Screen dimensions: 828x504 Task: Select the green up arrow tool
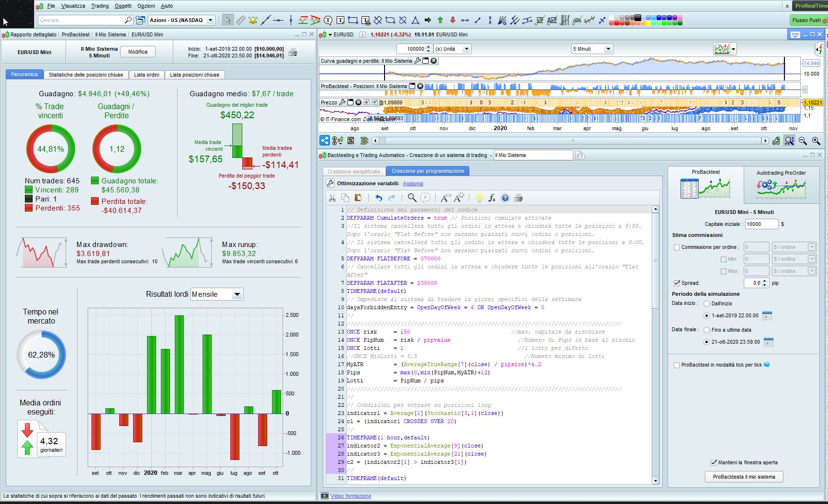[440, 20]
